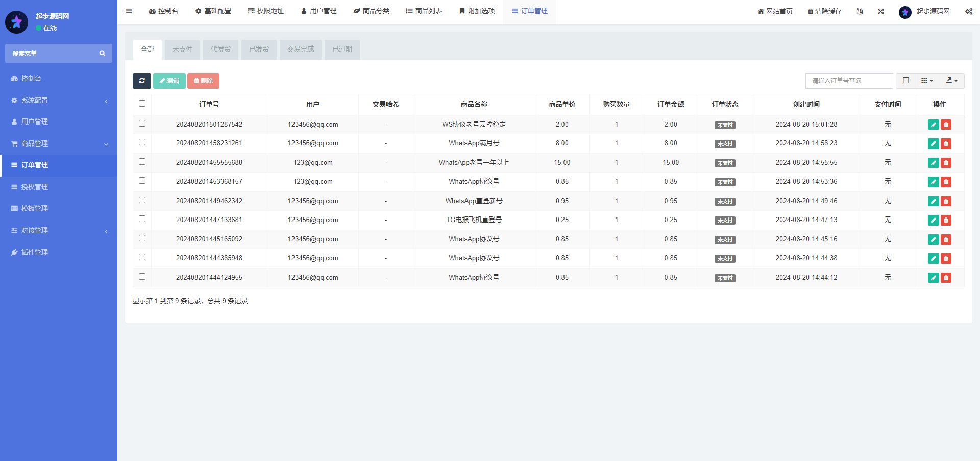Open the 商品列表 top navigation tab
The height and width of the screenshot is (461, 980).
tap(424, 11)
